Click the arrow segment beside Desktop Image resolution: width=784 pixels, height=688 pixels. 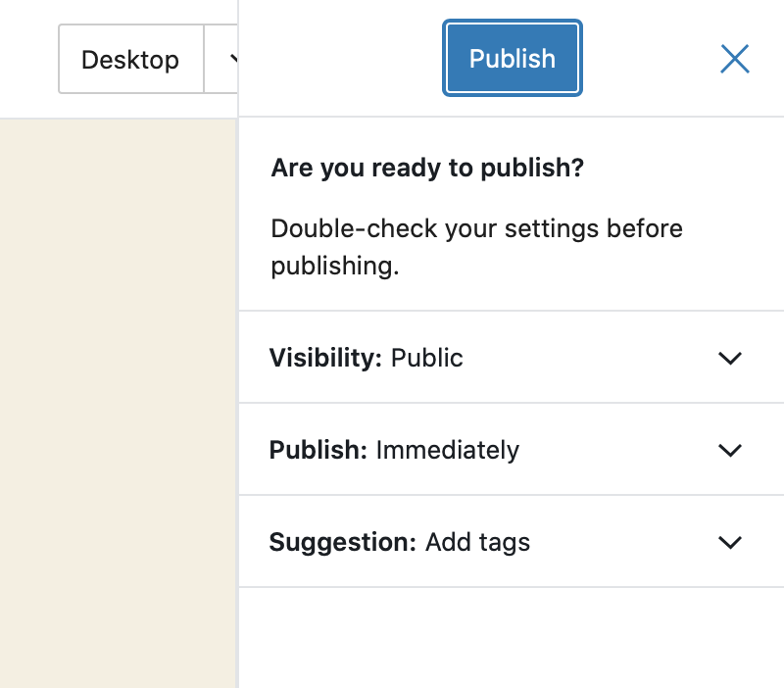tap(221, 59)
